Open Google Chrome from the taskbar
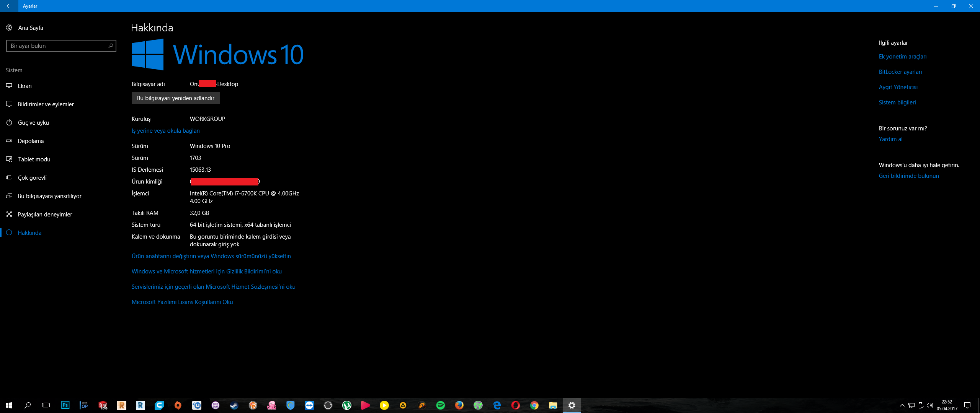Image resolution: width=980 pixels, height=413 pixels. pyautogui.click(x=534, y=405)
